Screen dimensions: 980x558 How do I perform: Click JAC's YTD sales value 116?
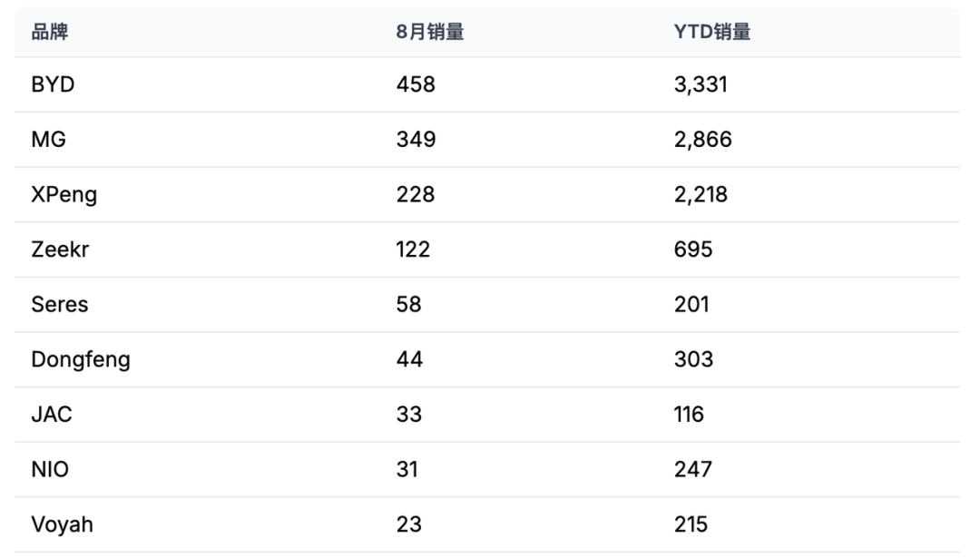(690, 415)
